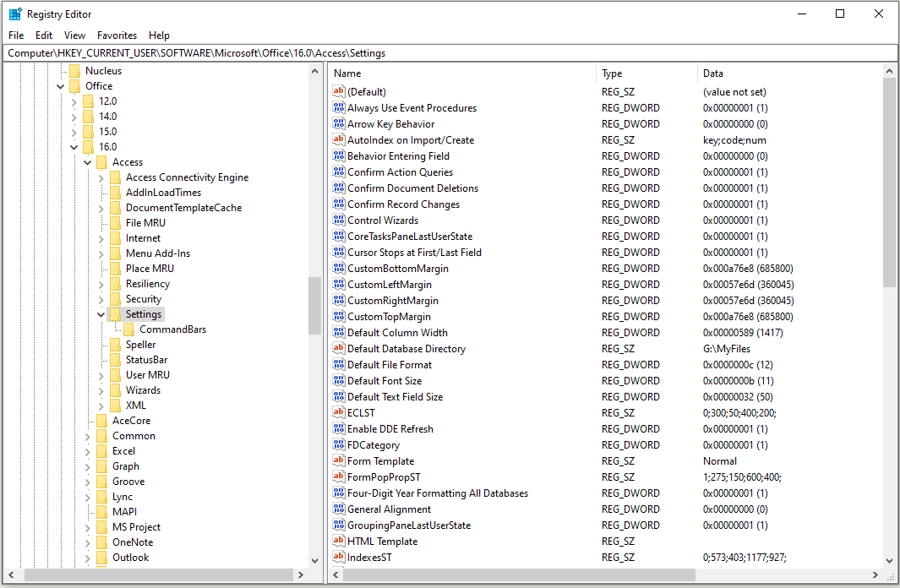Expand the Resiliency key
This screenshot has width=900, height=588.
tap(101, 284)
